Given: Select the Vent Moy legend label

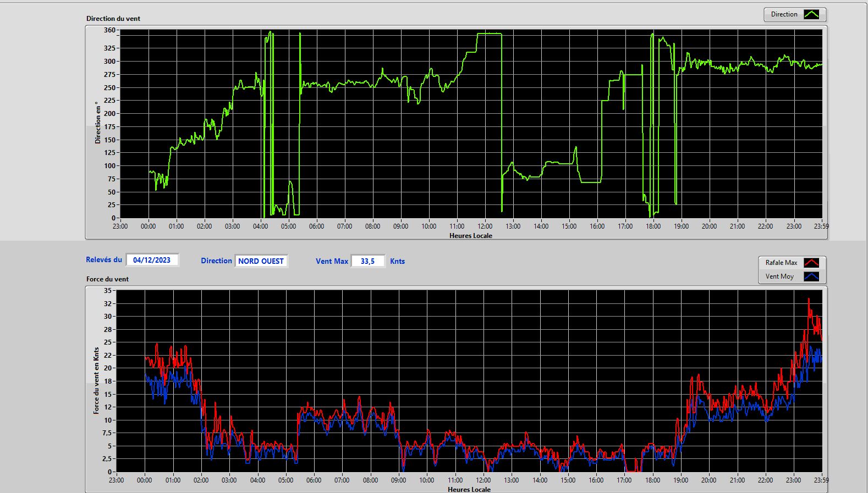Looking at the screenshot, I should pos(779,276).
